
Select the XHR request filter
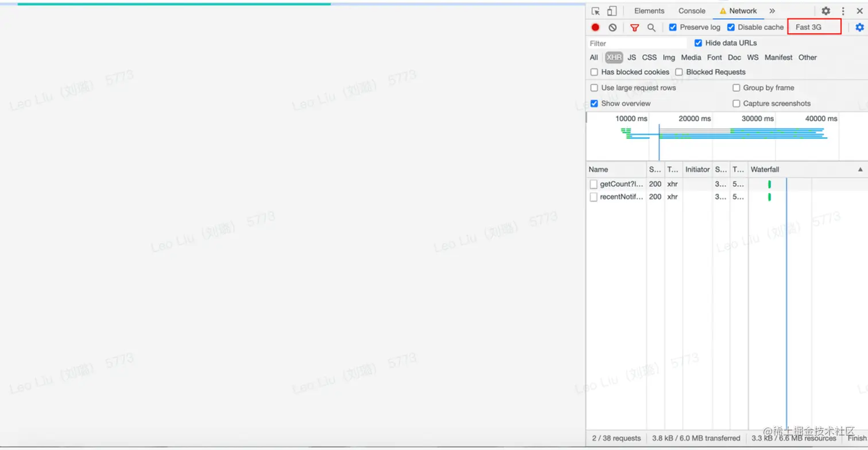click(x=614, y=57)
